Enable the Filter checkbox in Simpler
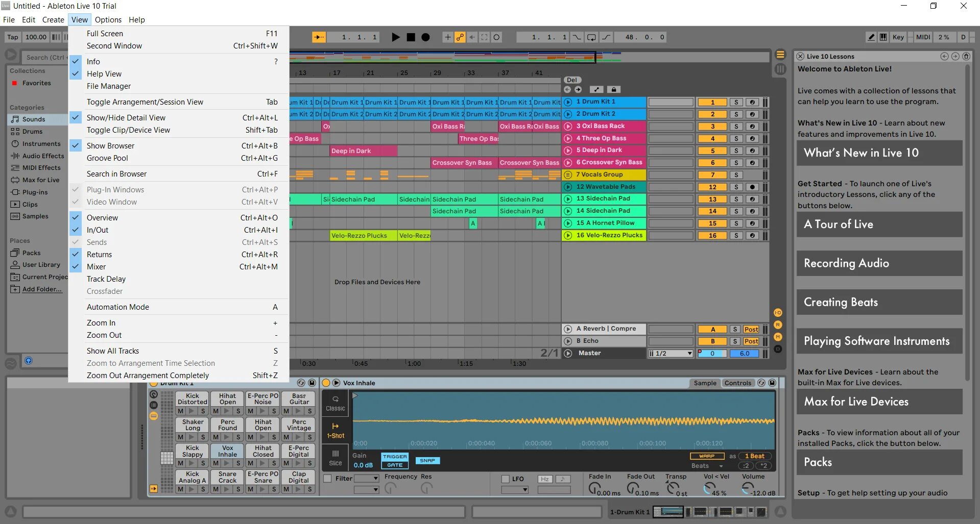 point(327,479)
